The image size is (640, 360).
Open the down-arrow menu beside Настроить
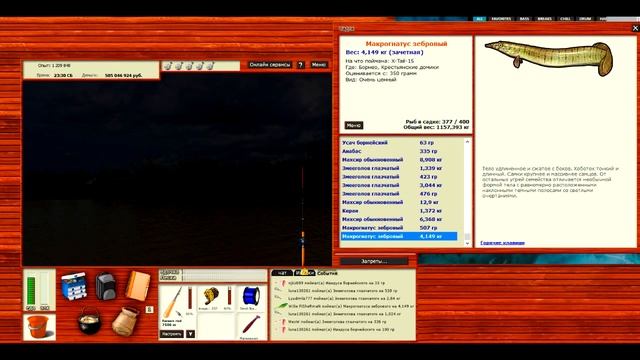point(190,334)
